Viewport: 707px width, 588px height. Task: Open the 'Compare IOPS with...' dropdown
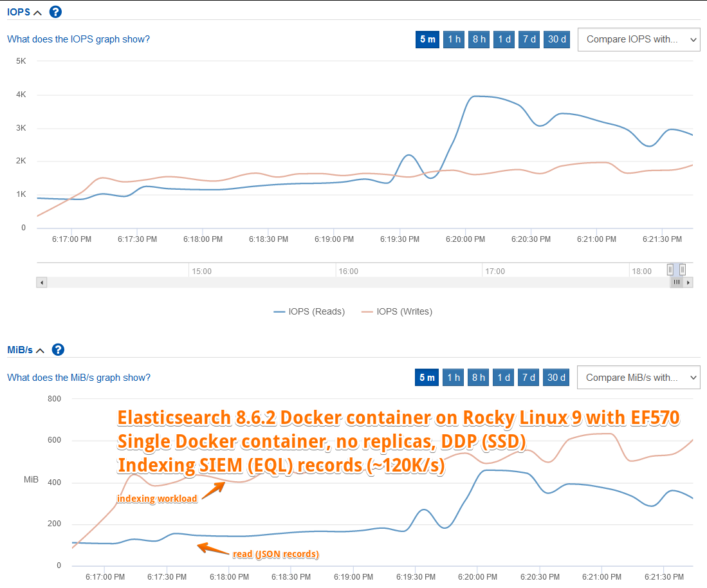click(x=639, y=39)
